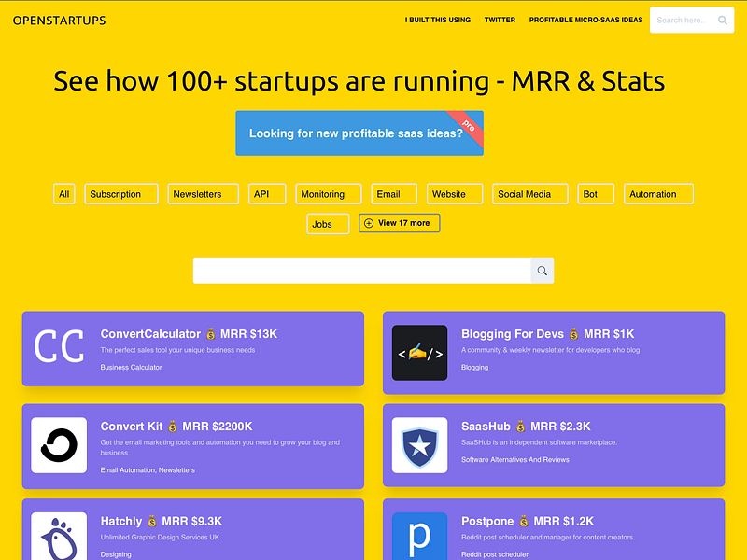Open the SaasHub MRR $2.3K title
Screen dimensions: 747x560
[526, 427]
